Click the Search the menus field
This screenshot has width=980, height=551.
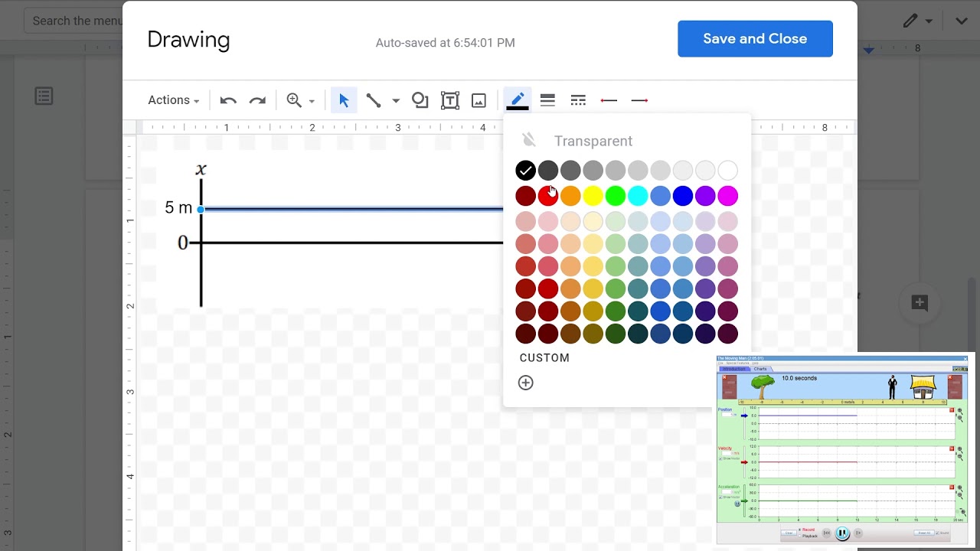click(72, 21)
